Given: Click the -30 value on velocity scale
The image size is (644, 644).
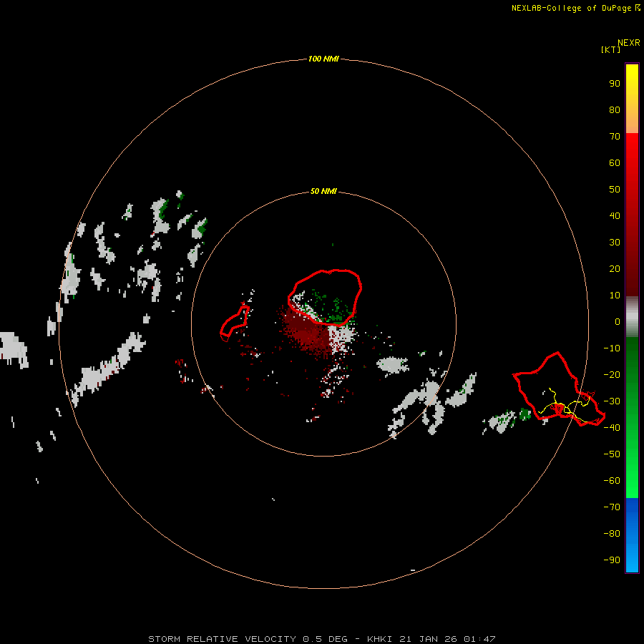Looking at the screenshot, I should coord(612,401).
